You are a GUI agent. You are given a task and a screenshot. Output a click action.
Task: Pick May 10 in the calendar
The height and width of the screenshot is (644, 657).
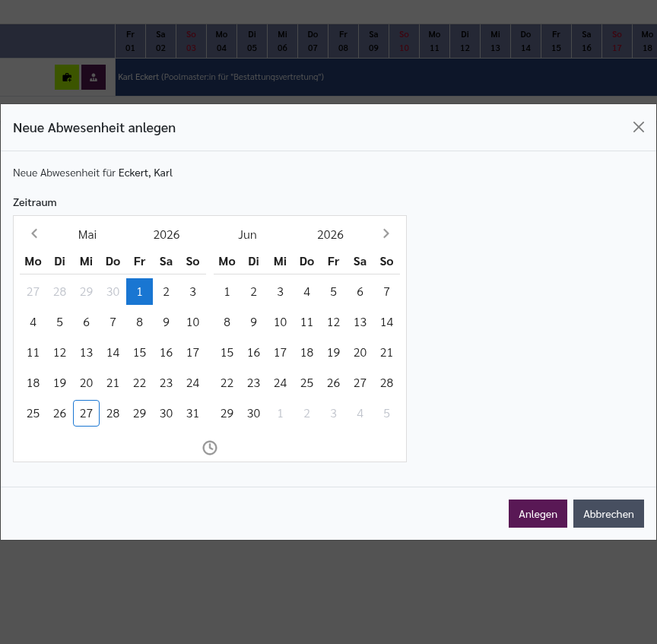192,322
